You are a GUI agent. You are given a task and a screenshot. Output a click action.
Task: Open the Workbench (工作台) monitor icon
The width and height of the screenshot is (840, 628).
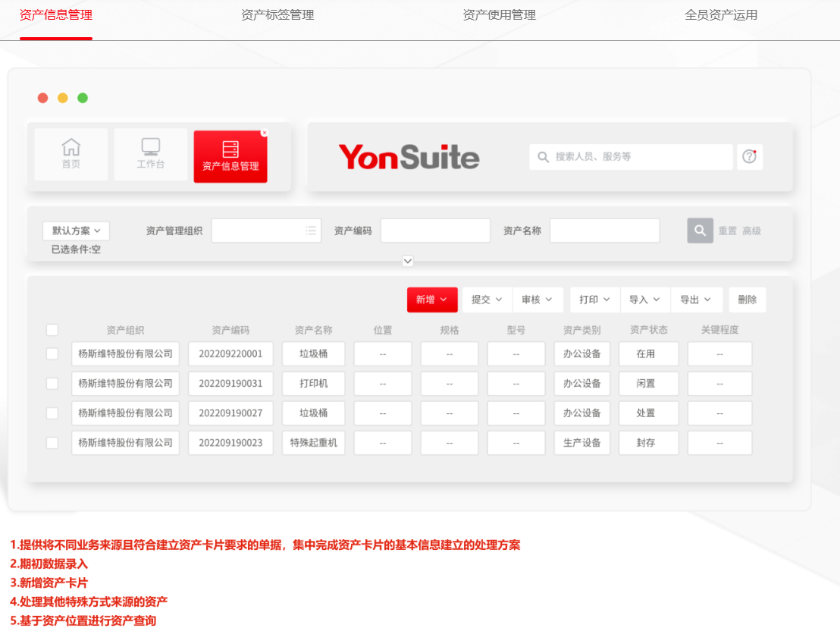coord(150,147)
